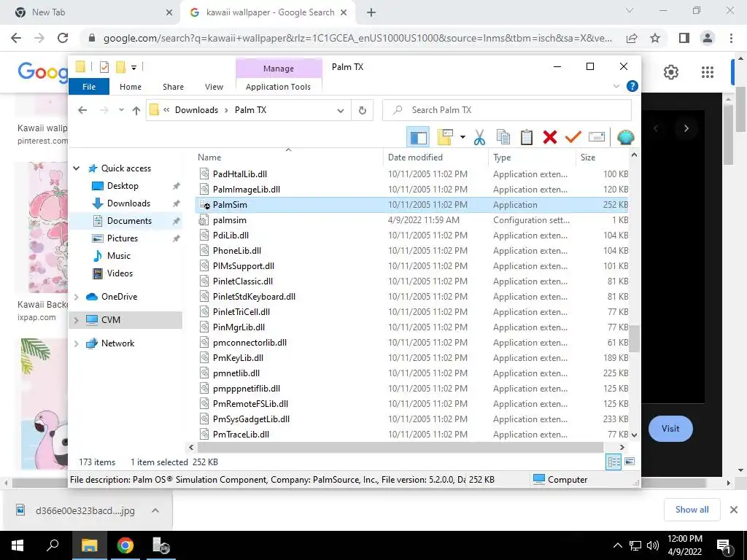Refresh the Palm TX folder view
The width and height of the screenshot is (747, 560).
pos(363,111)
